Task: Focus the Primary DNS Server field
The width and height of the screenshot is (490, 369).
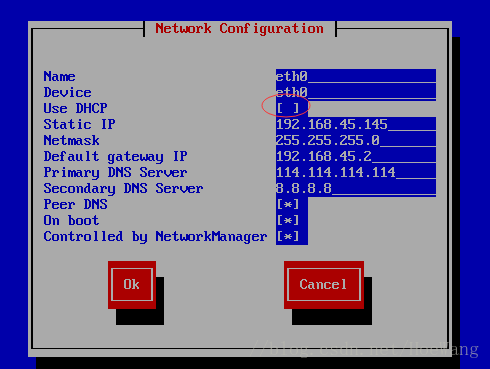Action: (x=356, y=172)
